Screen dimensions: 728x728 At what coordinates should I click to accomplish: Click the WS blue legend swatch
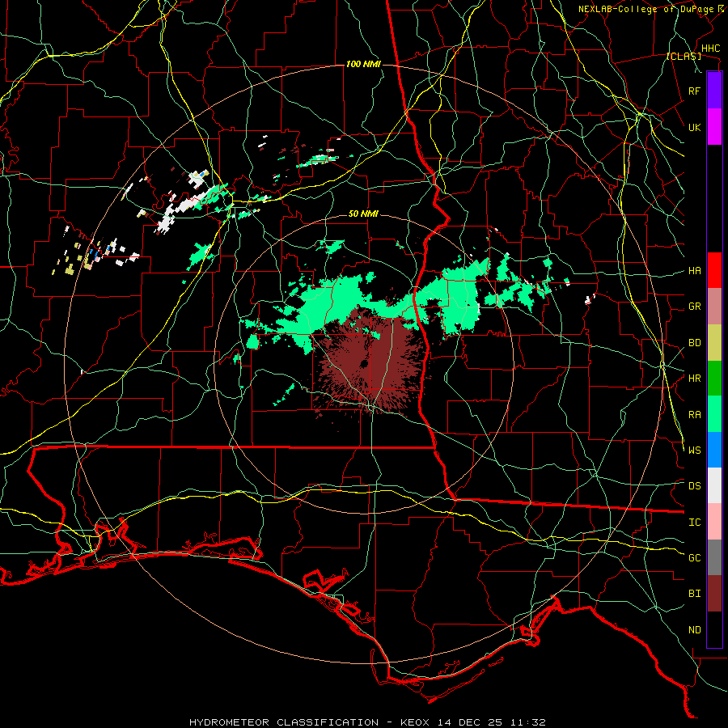click(x=714, y=450)
